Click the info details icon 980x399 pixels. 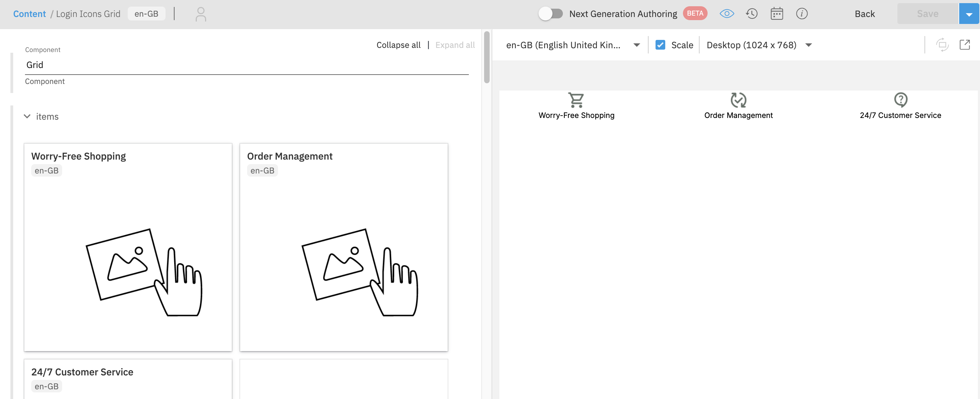(x=802, y=14)
